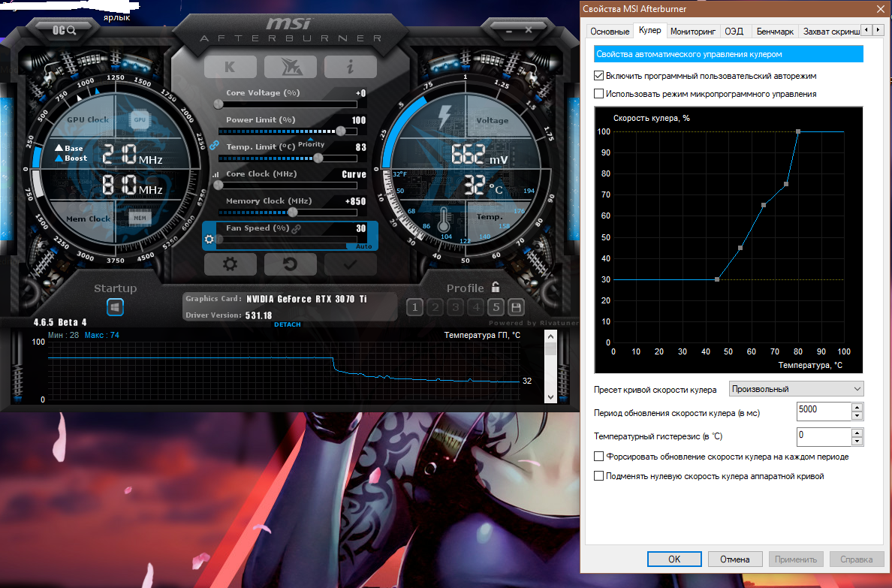Click the fan curve point at 65%
Image resolution: width=892 pixels, height=588 pixels.
click(764, 205)
